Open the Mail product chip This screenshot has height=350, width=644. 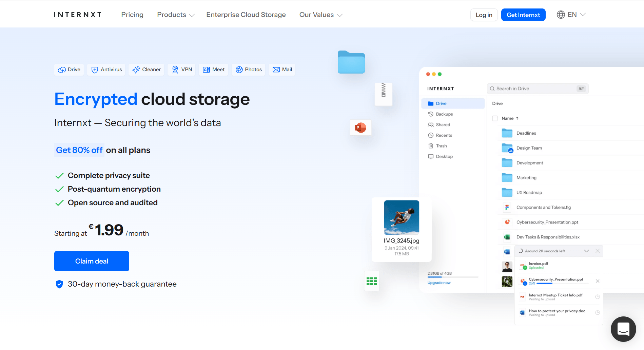(282, 70)
